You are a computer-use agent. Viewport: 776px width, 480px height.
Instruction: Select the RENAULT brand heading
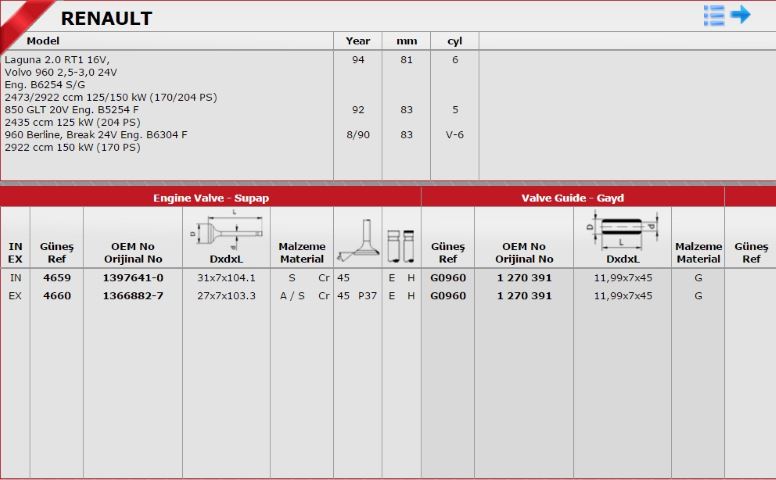[106, 19]
